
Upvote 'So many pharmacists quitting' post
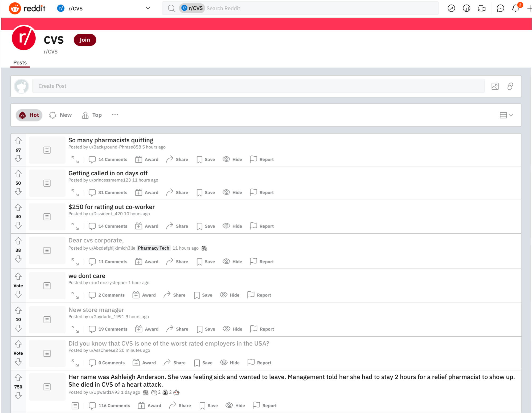[x=18, y=141]
